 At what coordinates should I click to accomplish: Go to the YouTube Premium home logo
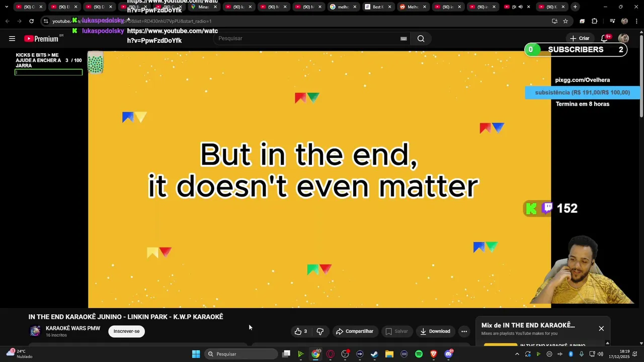tap(41, 39)
